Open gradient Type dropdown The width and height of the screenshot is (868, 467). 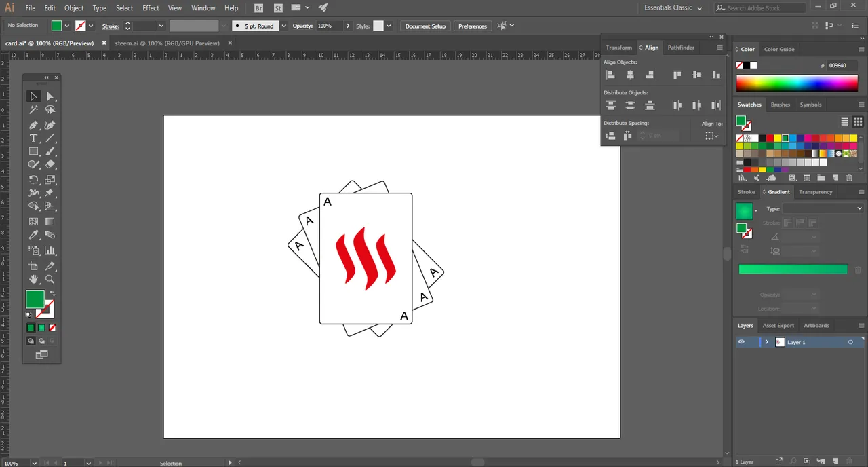click(823, 209)
